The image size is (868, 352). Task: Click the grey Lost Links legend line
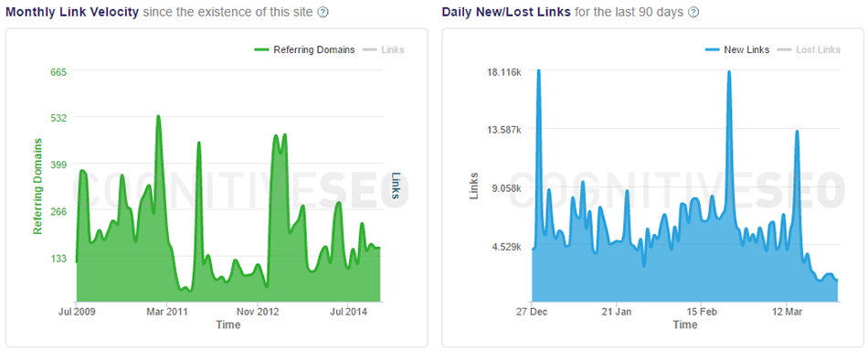click(784, 50)
